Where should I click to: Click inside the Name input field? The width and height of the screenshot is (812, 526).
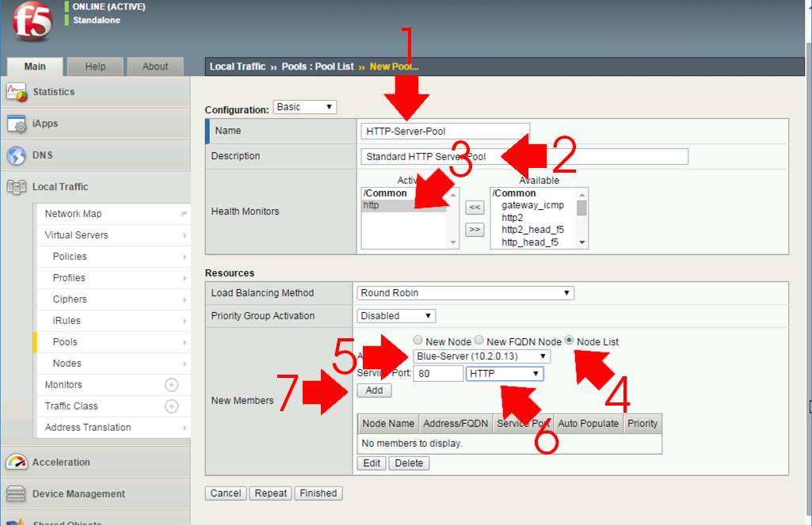coord(444,130)
